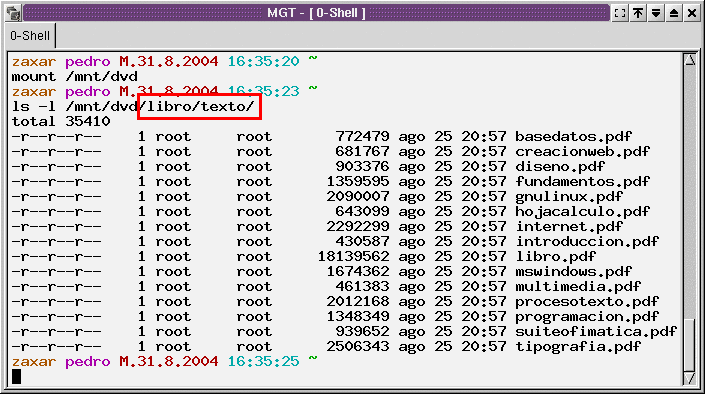The width and height of the screenshot is (705, 394).
Task: Click the file name hojacalculo.pdf
Action: 582,211
